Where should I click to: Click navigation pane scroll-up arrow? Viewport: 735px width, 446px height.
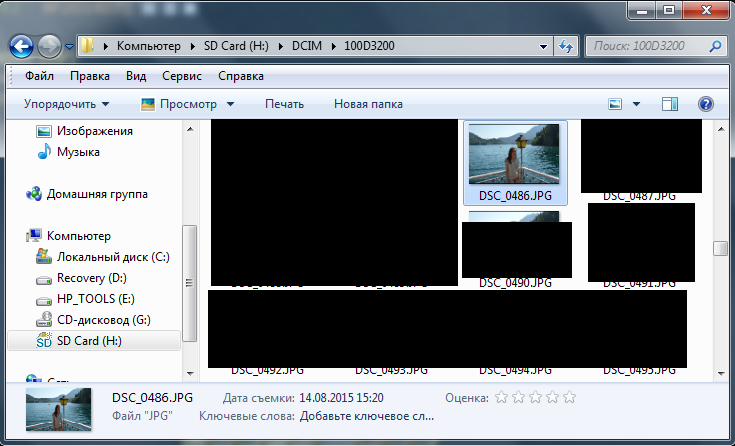tap(190, 129)
